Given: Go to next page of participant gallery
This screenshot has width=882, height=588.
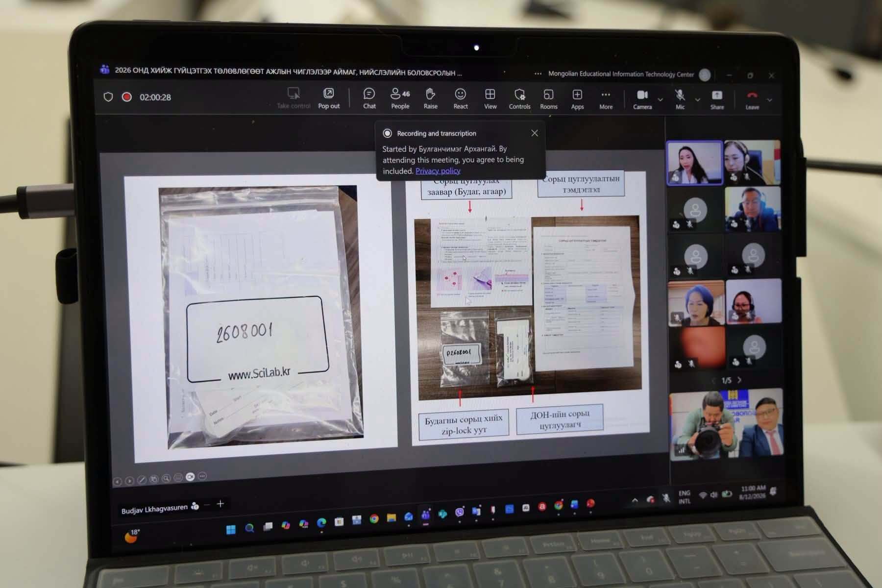Looking at the screenshot, I should point(739,380).
